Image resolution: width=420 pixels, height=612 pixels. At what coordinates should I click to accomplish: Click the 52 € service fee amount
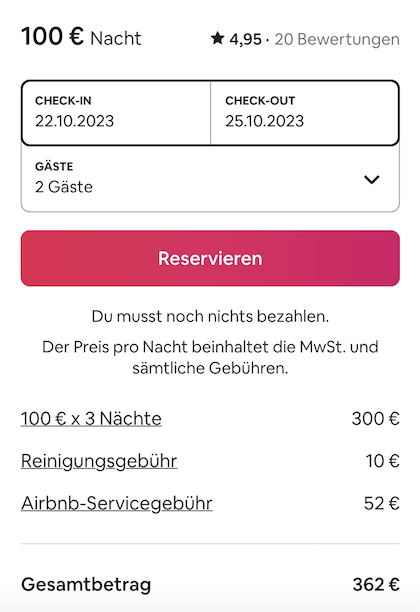coord(382,503)
